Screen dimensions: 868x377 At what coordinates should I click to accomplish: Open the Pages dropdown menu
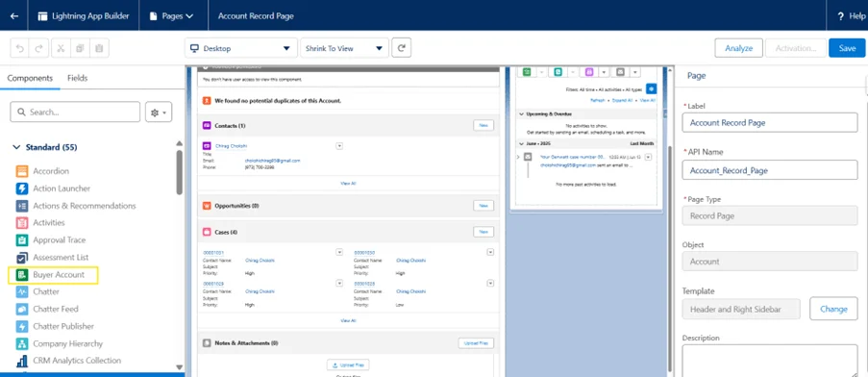172,16
